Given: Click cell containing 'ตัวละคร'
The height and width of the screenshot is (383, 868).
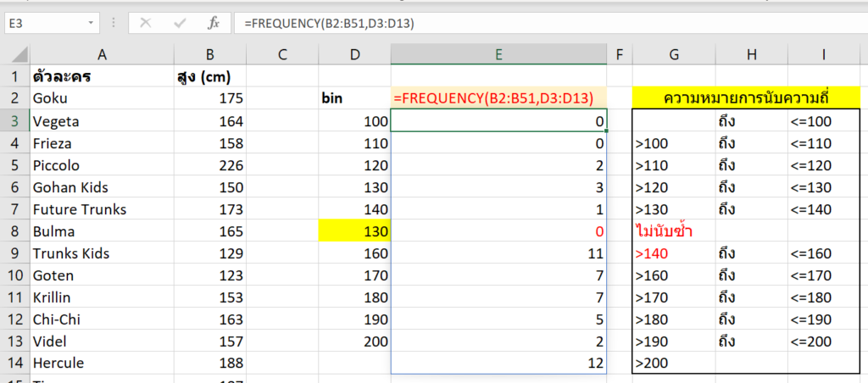Looking at the screenshot, I should click(102, 76).
